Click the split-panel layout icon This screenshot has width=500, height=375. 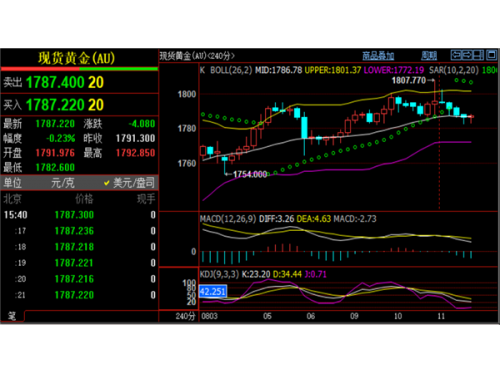click(x=478, y=55)
